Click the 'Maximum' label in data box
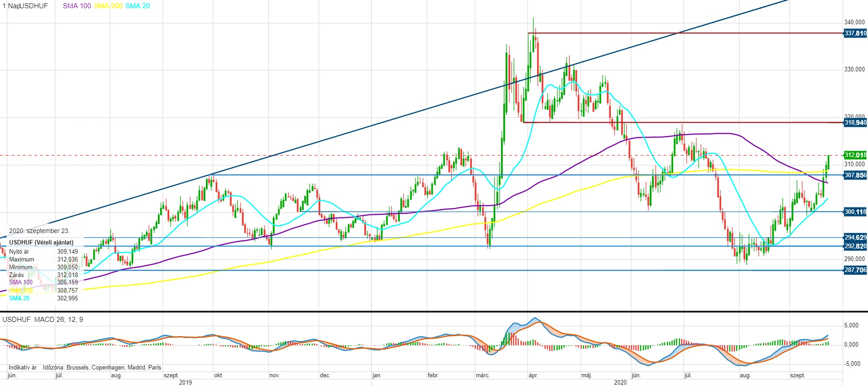868x386 pixels. click(22, 260)
